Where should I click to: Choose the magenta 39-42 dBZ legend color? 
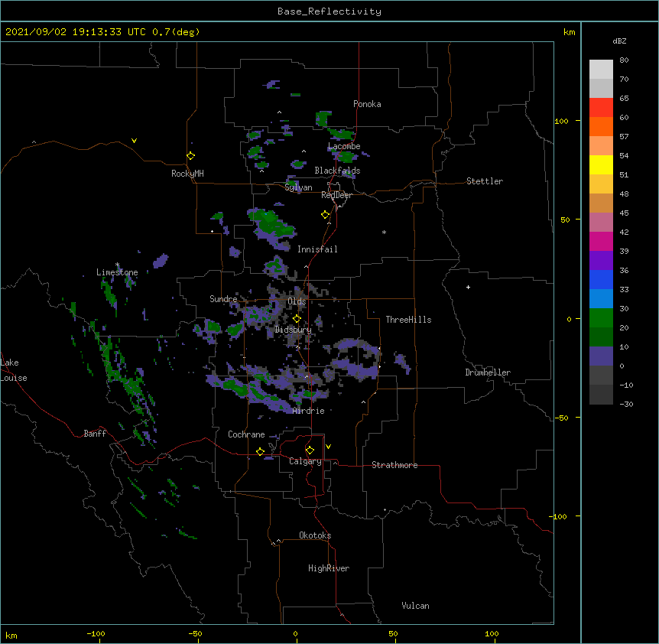pos(601,241)
